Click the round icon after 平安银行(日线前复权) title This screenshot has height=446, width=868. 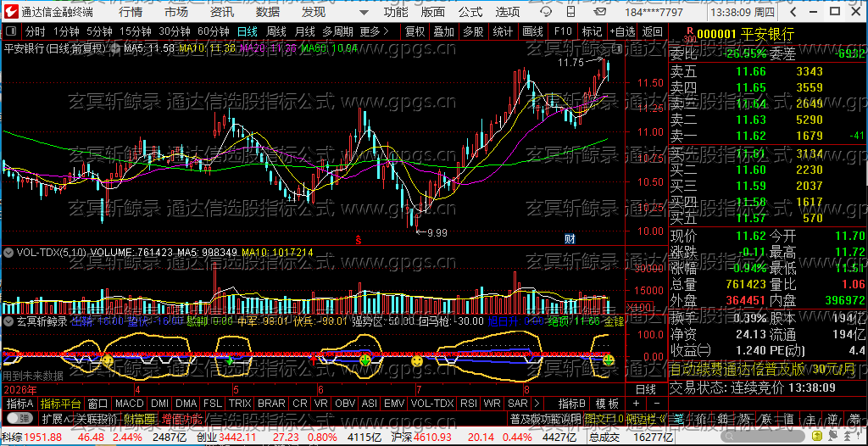click(115, 49)
